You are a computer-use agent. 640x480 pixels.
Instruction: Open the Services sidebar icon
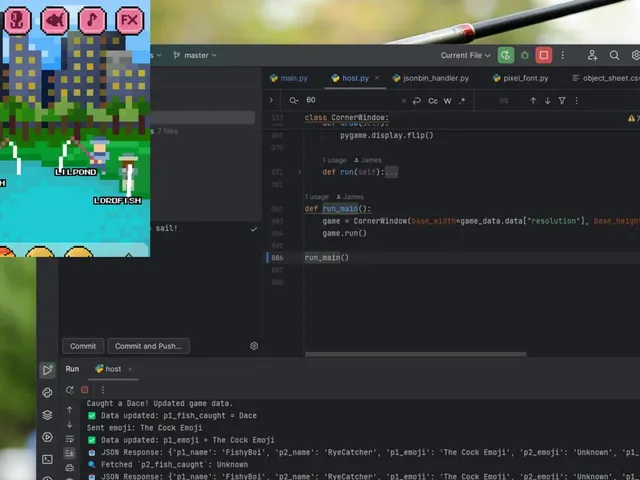point(47,437)
